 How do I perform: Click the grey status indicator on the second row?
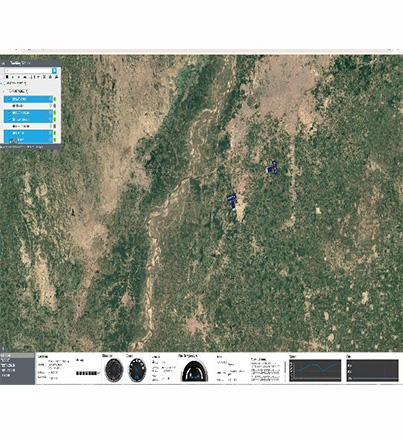pyautogui.click(x=55, y=106)
